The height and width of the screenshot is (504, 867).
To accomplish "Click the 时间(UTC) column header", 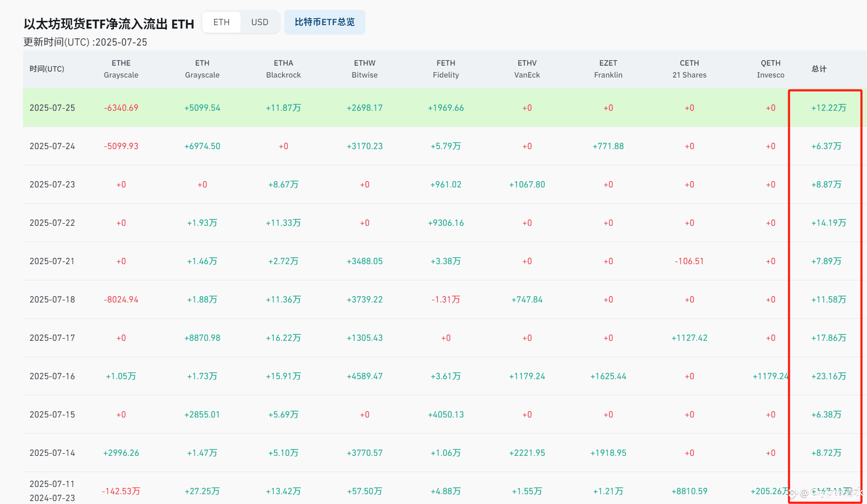I will click(47, 69).
